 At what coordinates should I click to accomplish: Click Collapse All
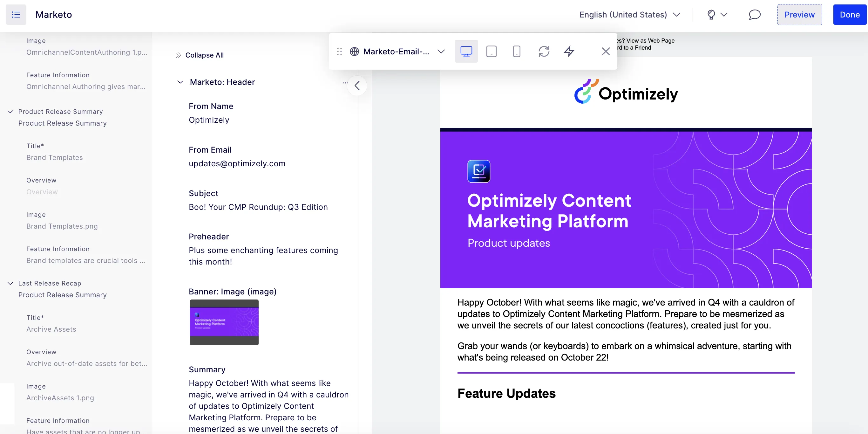point(204,55)
